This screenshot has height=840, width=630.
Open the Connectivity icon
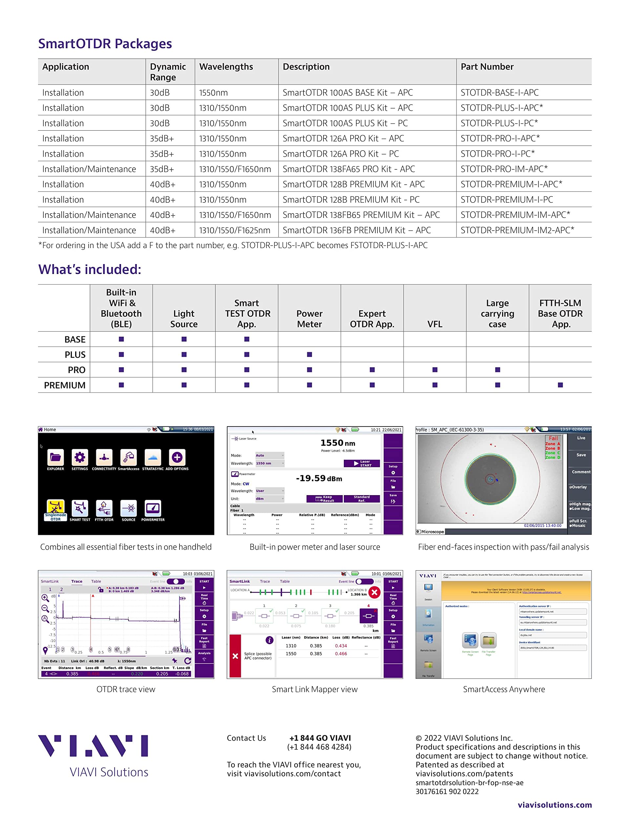tap(104, 457)
